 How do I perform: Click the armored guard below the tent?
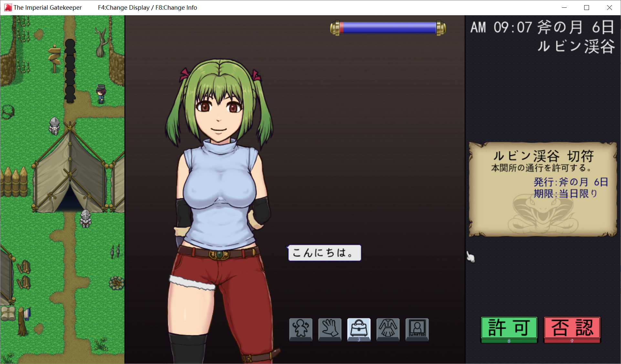pos(86,219)
